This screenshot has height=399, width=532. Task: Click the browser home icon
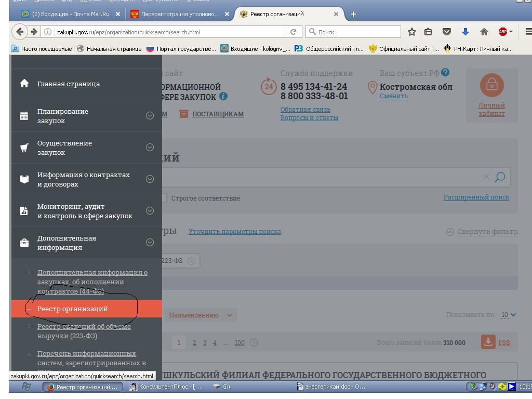484,32
